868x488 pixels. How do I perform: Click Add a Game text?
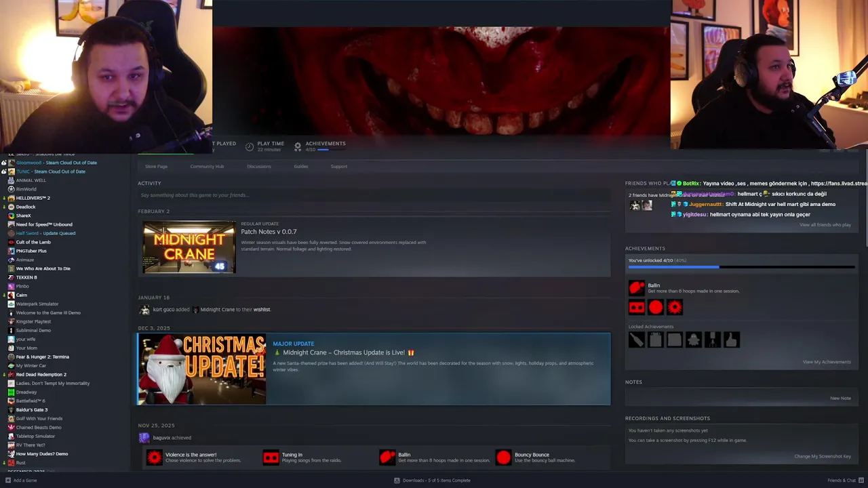[25, 481]
